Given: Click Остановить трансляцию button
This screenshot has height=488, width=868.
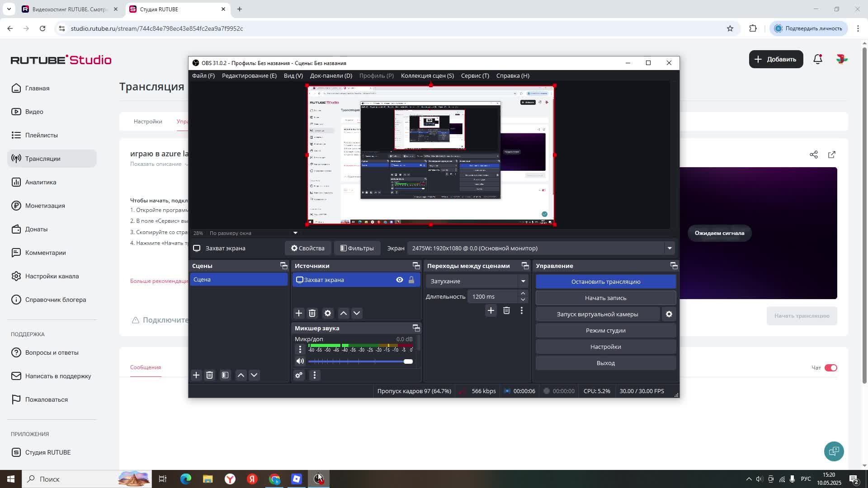Looking at the screenshot, I should (605, 282).
